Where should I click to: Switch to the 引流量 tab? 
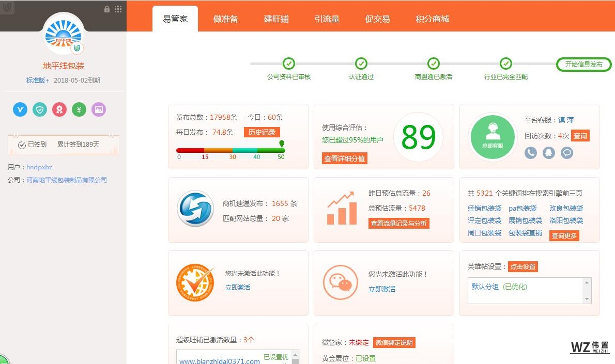[x=327, y=19]
